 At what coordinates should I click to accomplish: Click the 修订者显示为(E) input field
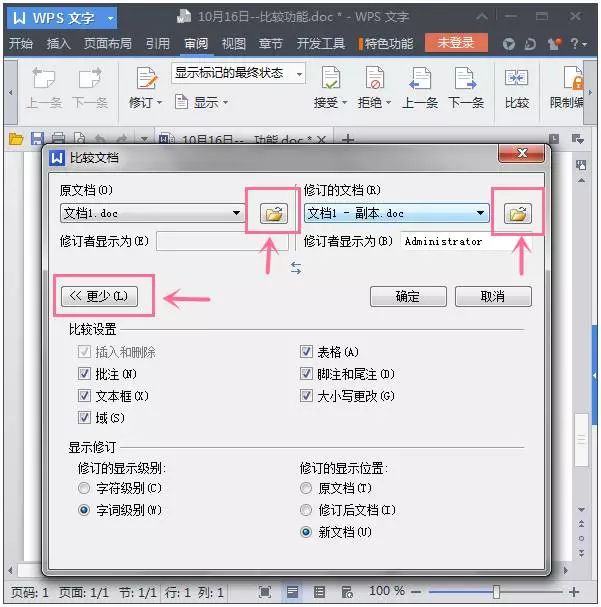[x=222, y=241]
